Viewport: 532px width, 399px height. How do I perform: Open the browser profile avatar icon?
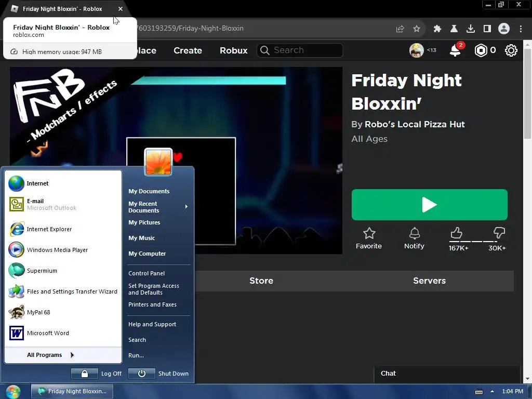(504, 29)
